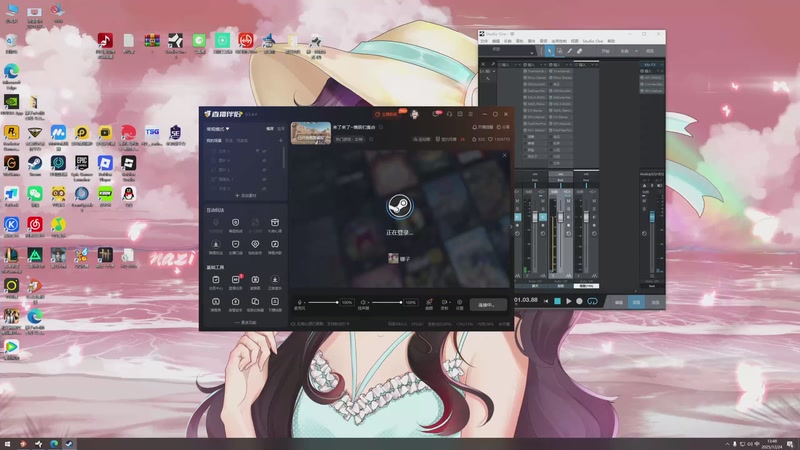This screenshot has width=800, height=450.
Task: Click the microphone icon beside the volume slider
Action: [299, 303]
